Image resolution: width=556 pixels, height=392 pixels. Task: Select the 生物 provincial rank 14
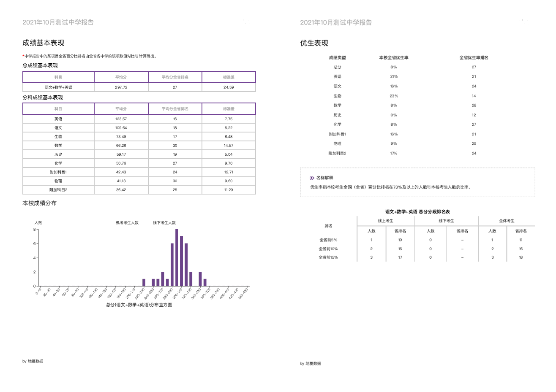[474, 96]
